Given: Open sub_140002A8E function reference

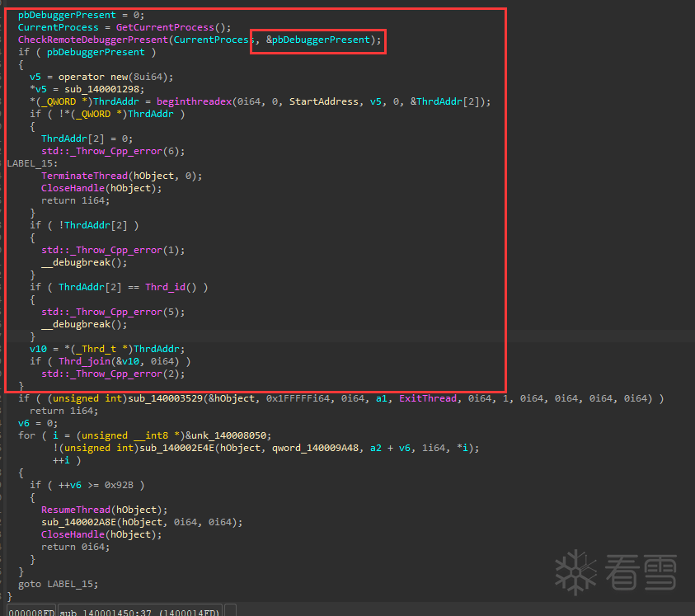Looking at the screenshot, I should pyautogui.click(x=78, y=523).
